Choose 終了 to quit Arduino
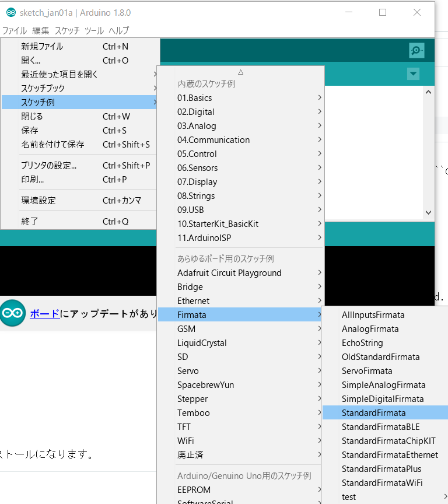This screenshot has width=448, height=504. point(79,222)
